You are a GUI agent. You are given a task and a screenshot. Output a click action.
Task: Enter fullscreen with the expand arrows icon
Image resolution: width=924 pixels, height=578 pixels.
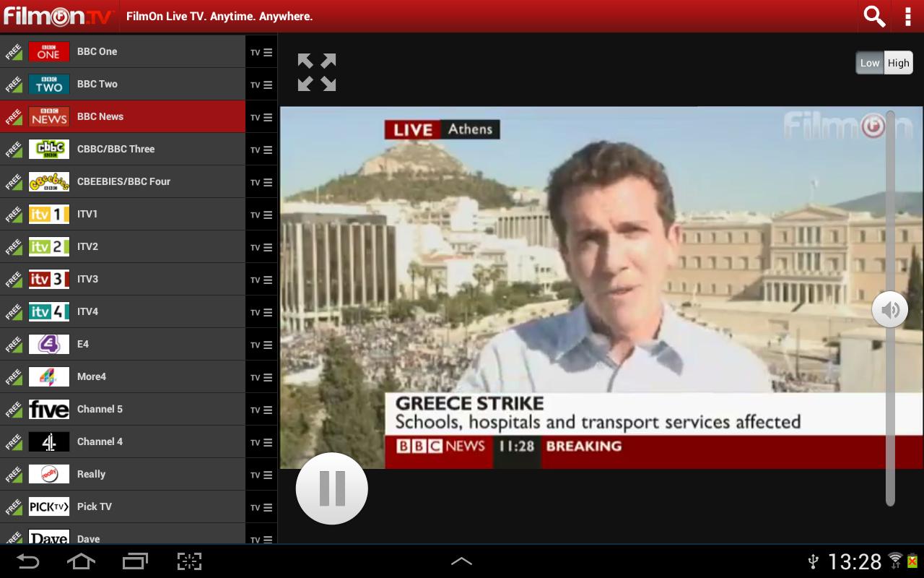(317, 72)
